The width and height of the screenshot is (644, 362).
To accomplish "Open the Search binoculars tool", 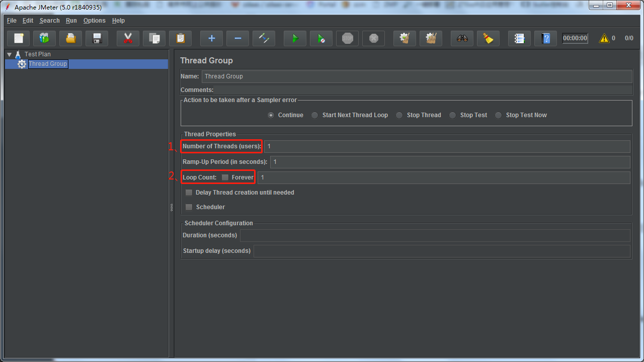I will click(462, 38).
